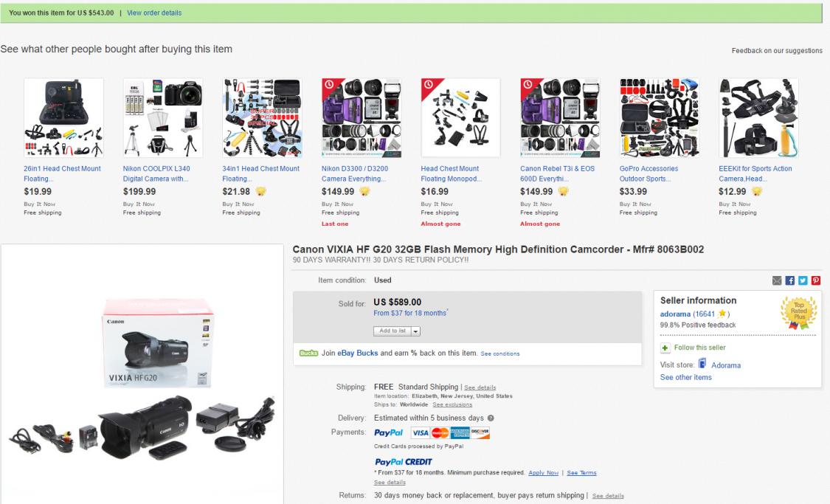Pin this item on Pinterest
Screen dimensions: 830x504
click(816, 280)
